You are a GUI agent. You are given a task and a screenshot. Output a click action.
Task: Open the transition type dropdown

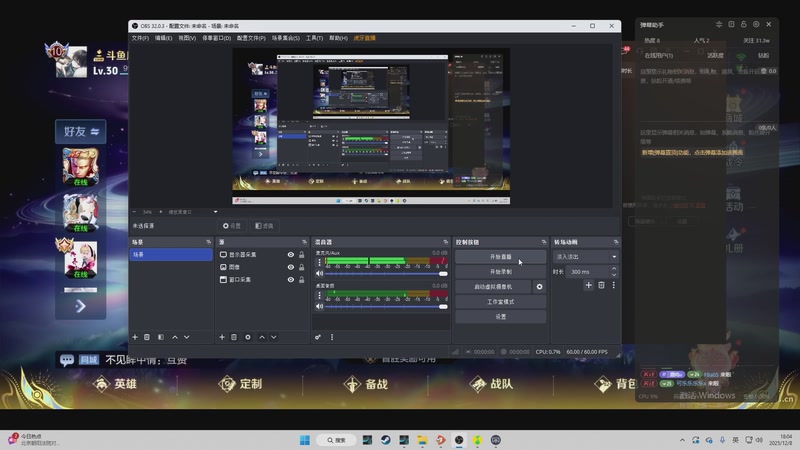[x=586, y=257]
